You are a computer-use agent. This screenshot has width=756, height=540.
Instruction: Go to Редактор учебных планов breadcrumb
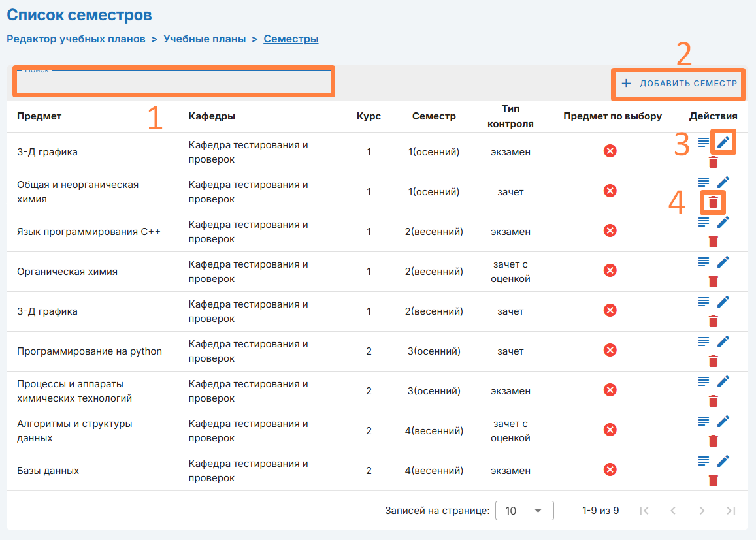76,39
